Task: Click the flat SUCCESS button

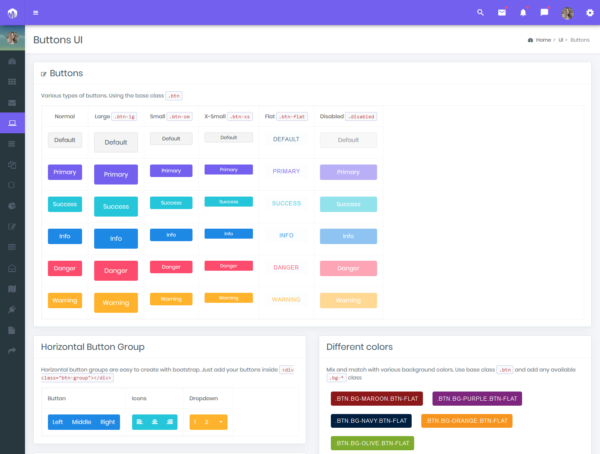Action: pyautogui.click(x=286, y=204)
